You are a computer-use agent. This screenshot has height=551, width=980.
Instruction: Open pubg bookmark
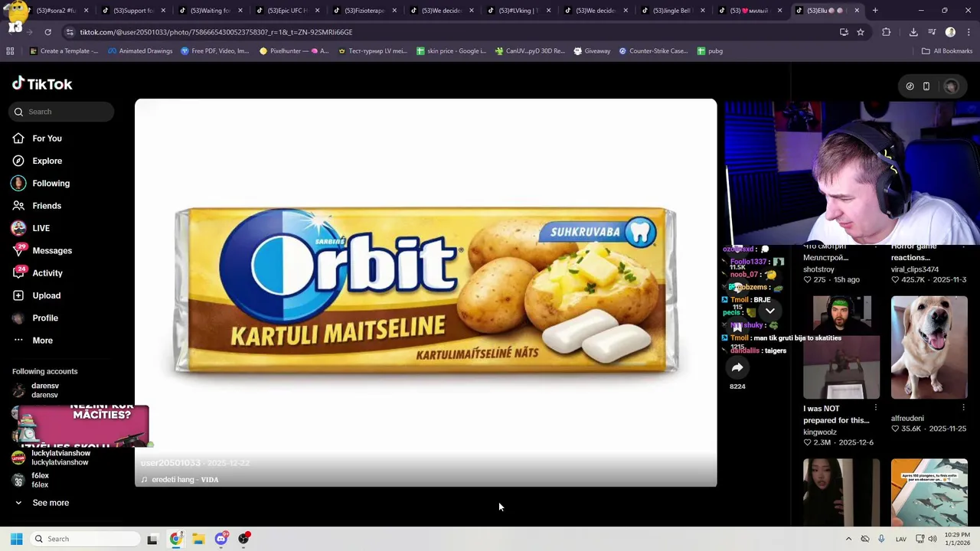point(710,51)
